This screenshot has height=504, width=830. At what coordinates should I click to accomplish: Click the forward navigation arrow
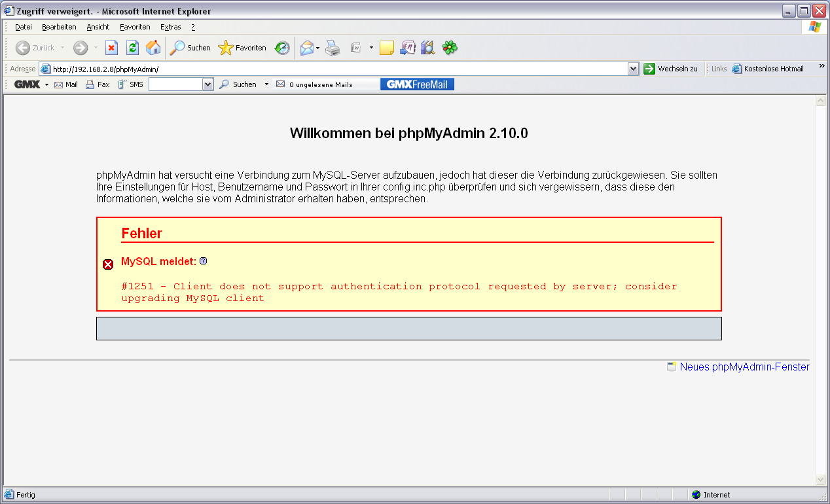click(80, 48)
